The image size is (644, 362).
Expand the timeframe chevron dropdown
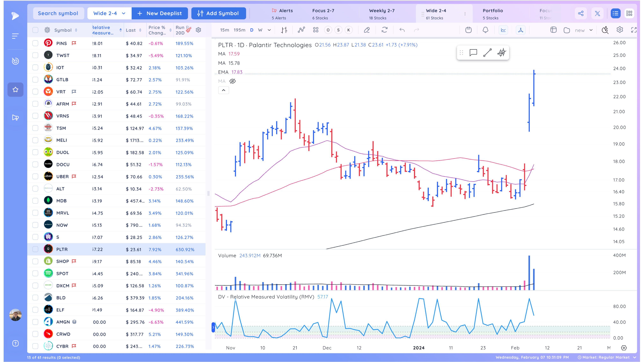point(269,30)
